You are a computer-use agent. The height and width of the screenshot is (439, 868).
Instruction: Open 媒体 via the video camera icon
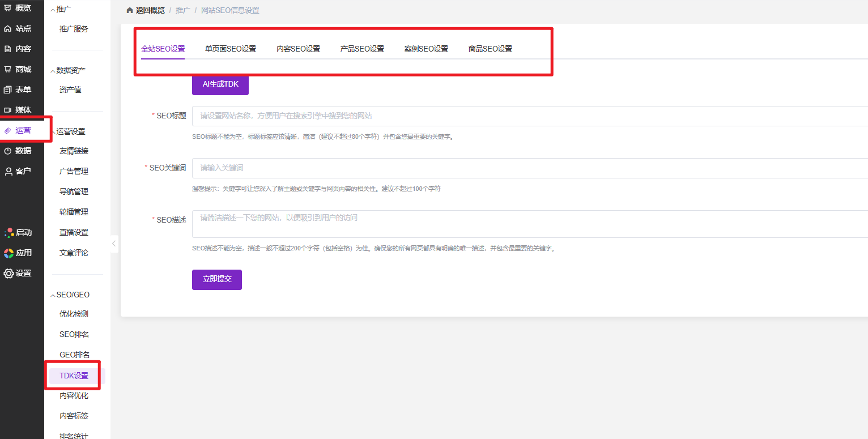tap(8, 110)
